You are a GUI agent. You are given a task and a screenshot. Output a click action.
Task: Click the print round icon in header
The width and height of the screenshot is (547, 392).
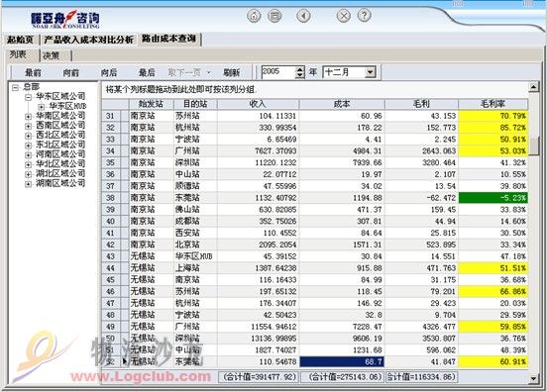274,16
